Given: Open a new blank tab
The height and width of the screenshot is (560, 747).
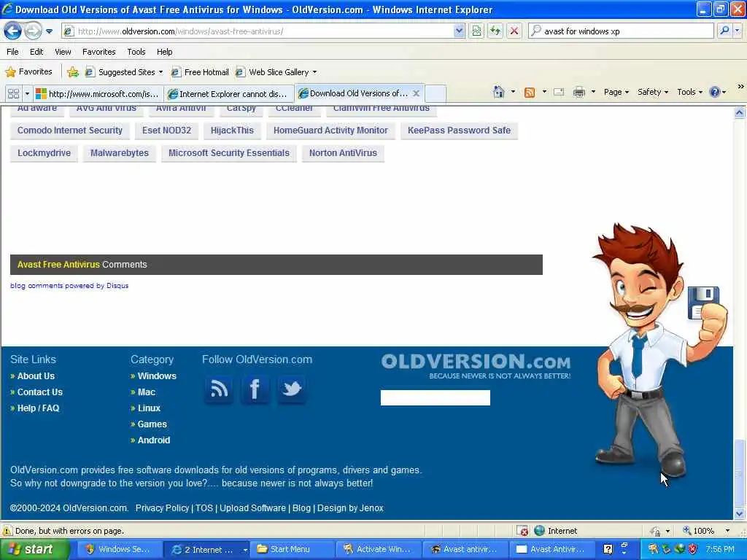Looking at the screenshot, I should click(x=435, y=93).
